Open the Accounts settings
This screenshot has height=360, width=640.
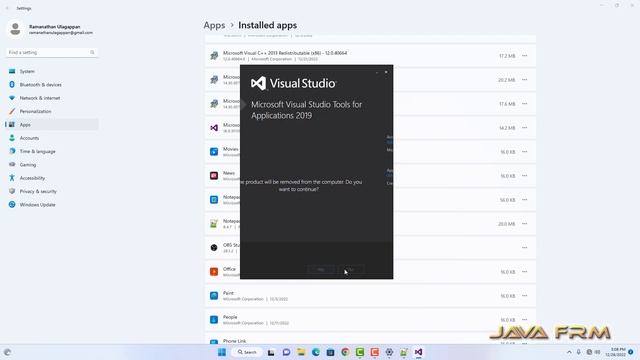click(52, 138)
